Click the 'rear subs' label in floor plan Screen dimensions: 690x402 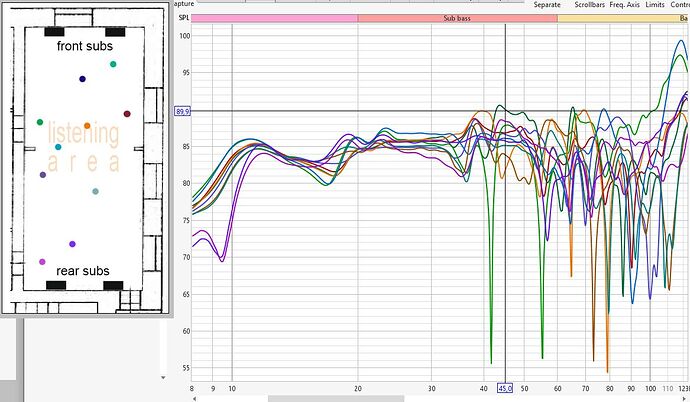click(x=83, y=271)
